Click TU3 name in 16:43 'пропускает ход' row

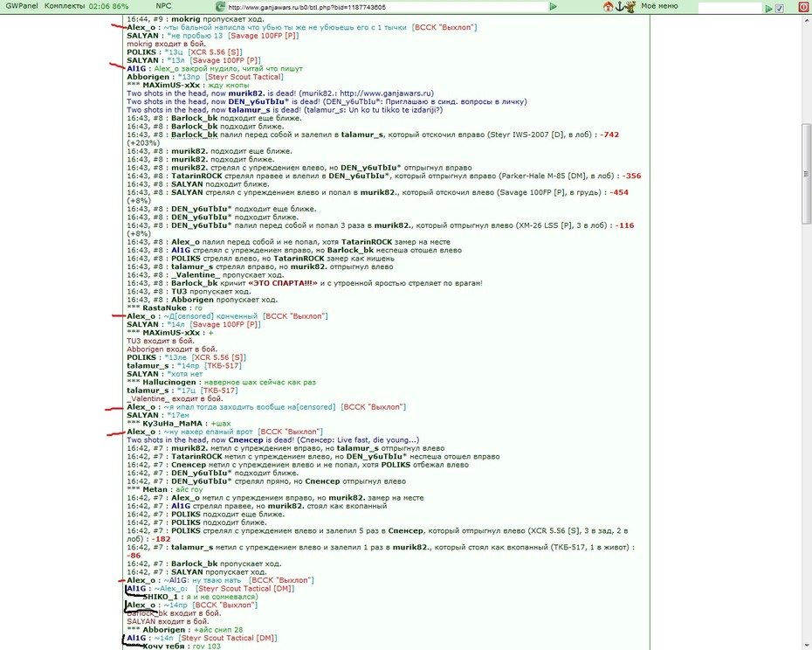[x=179, y=291]
